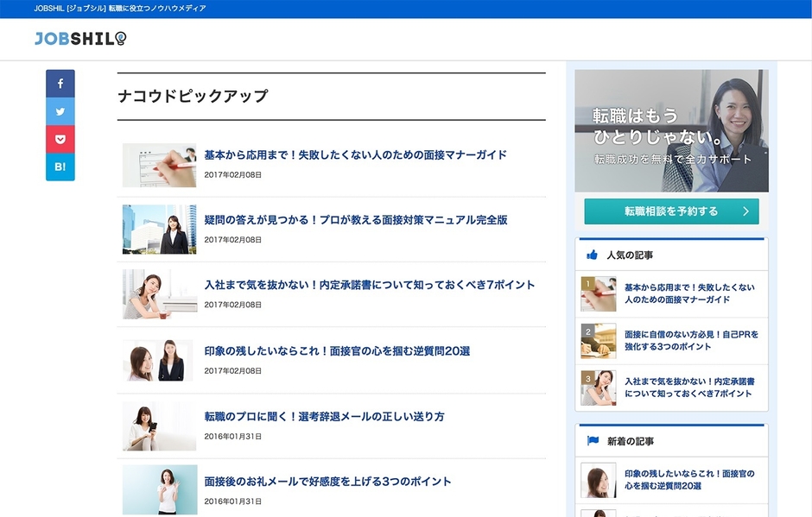Click thumbs-up icon beside 人気の記事

593,255
